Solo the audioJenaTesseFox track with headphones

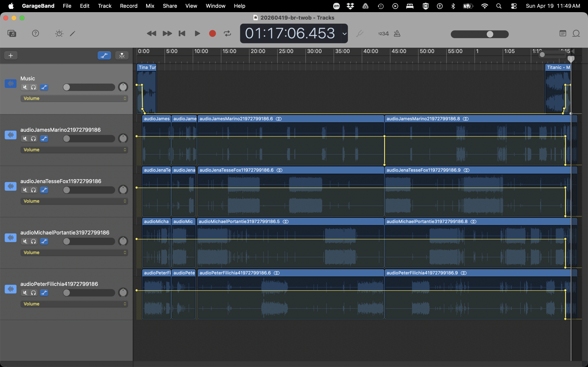click(x=34, y=190)
